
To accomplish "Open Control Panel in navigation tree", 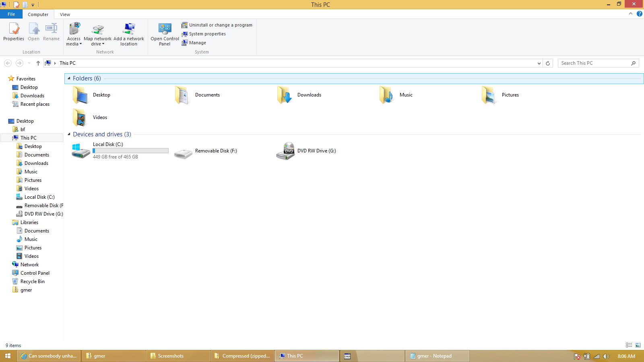I will pos(35,273).
